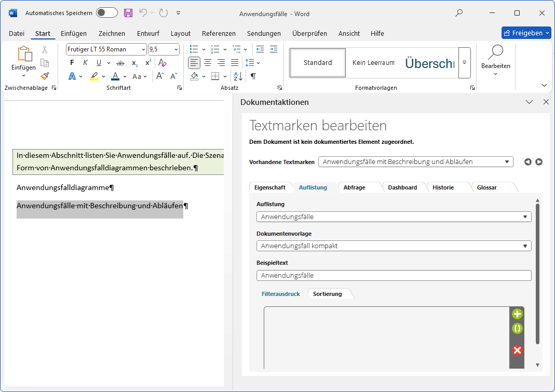
Task: Click the sort A-Z icon
Action: (x=238, y=76)
